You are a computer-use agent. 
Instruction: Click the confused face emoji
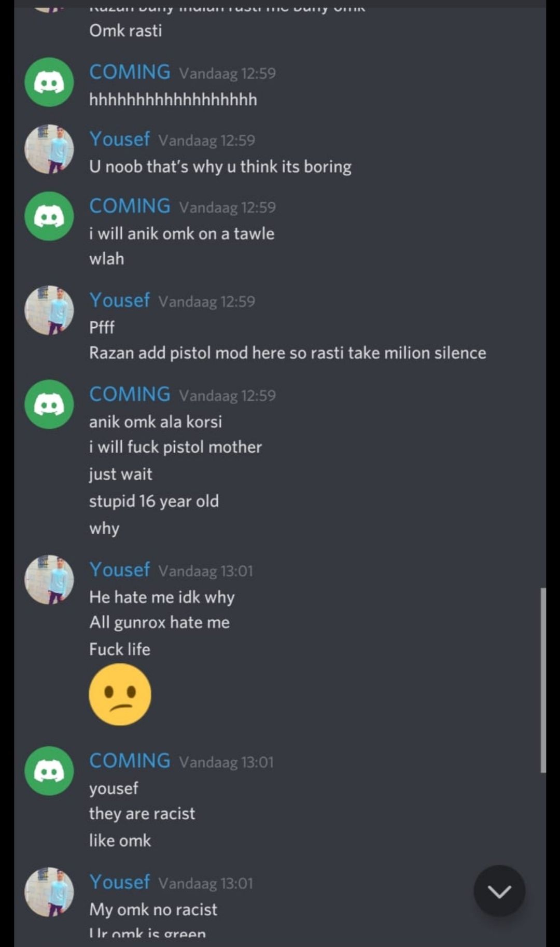click(120, 694)
